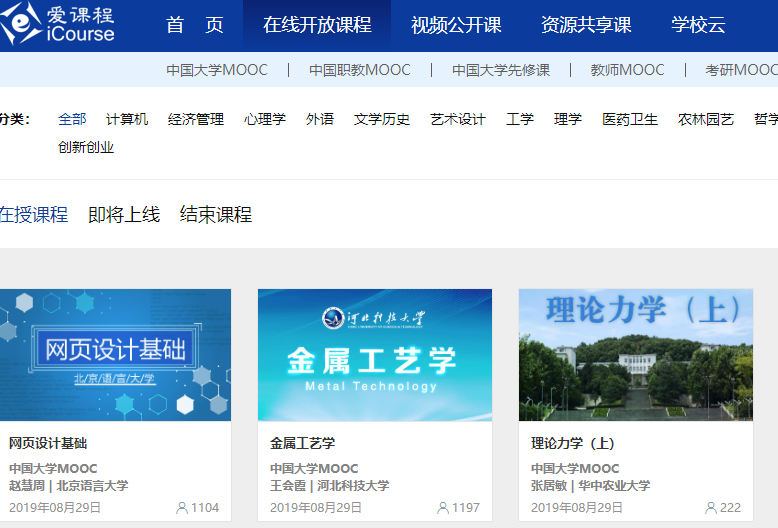This screenshot has height=528, width=778.
Task: Open 教师MOOC link
Action: (627, 70)
